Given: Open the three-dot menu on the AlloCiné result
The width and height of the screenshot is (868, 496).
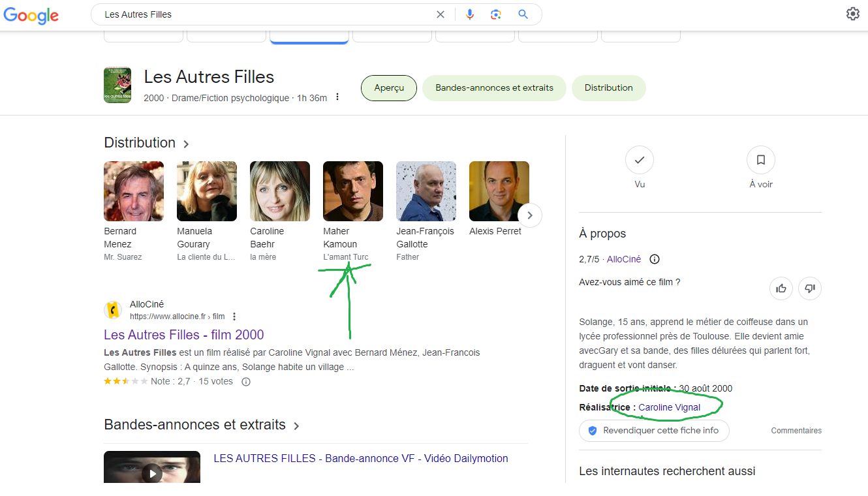Looking at the screenshot, I should [234, 317].
